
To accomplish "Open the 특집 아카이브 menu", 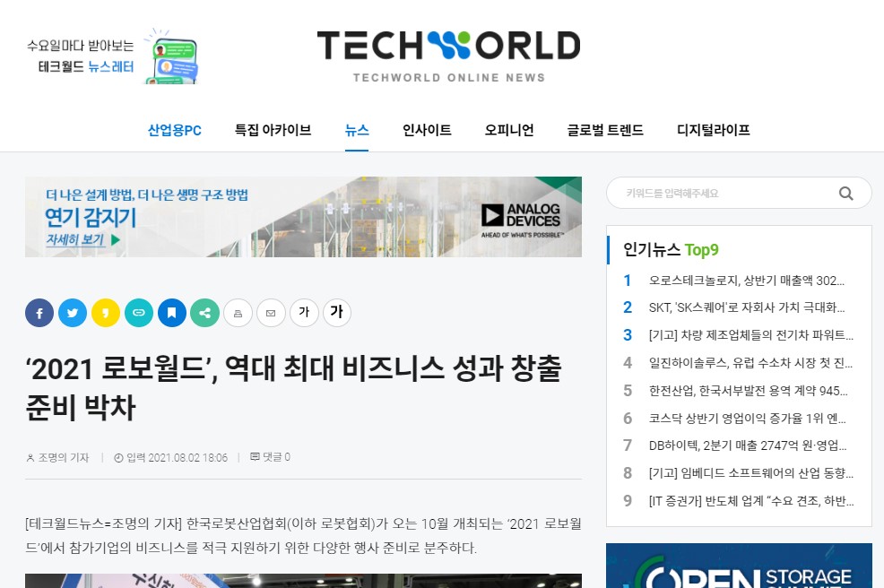I will pyautogui.click(x=273, y=130).
